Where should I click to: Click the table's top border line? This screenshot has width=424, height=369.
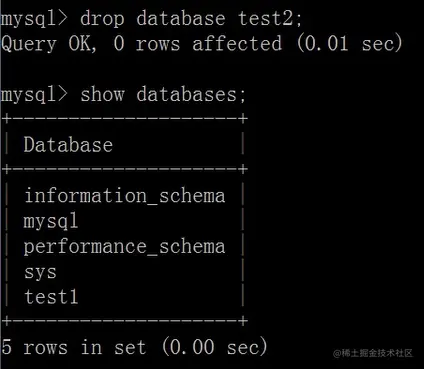pyautogui.click(x=124, y=118)
